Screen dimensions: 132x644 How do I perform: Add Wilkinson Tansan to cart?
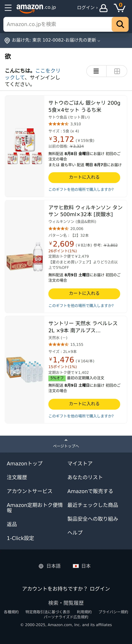click(84, 293)
